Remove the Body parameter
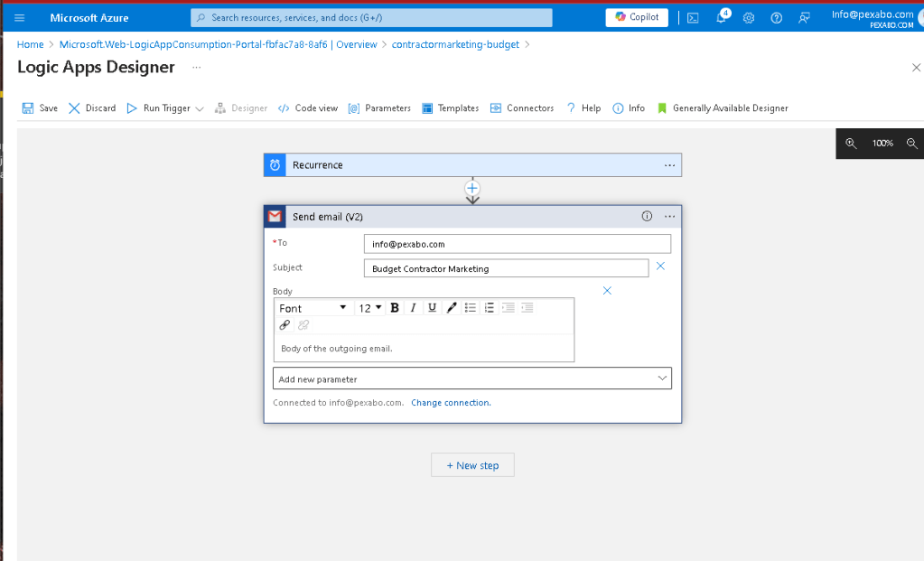Screen dimensions: 924x561 click(x=607, y=291)
